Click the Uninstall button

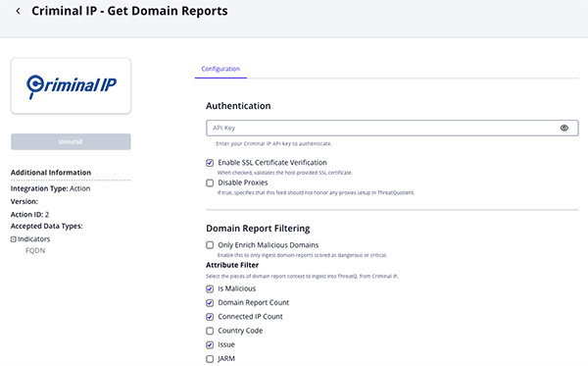click(71, 141)
